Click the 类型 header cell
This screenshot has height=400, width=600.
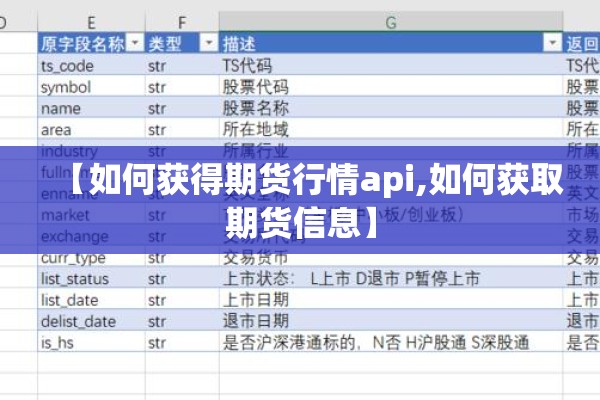click(182, 43)
